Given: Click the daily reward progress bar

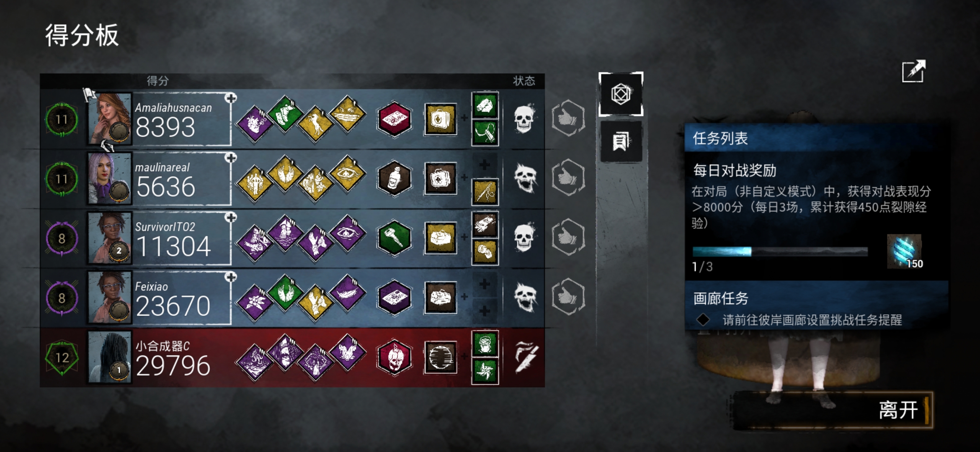Looking at the screenshot, I should pos(780,252).
